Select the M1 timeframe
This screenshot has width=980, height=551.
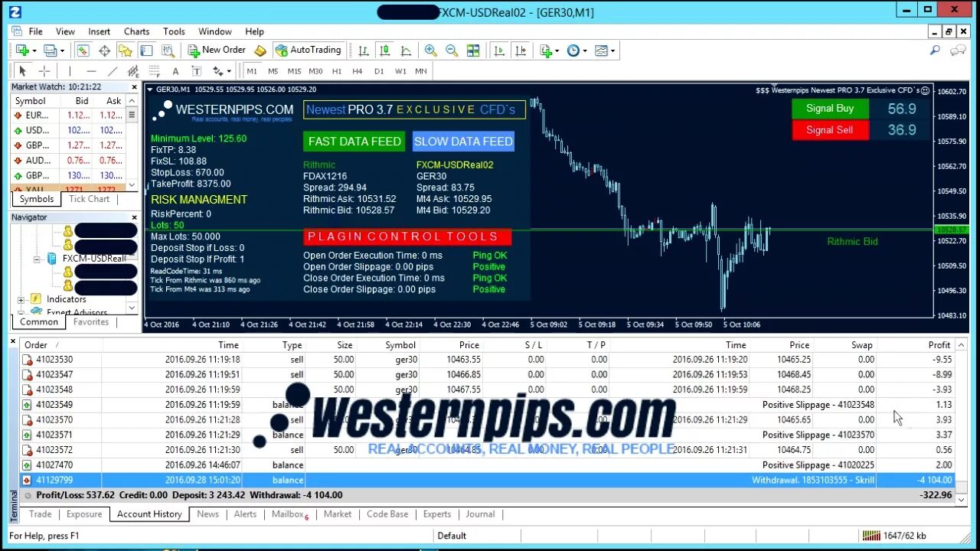(252, 71)
